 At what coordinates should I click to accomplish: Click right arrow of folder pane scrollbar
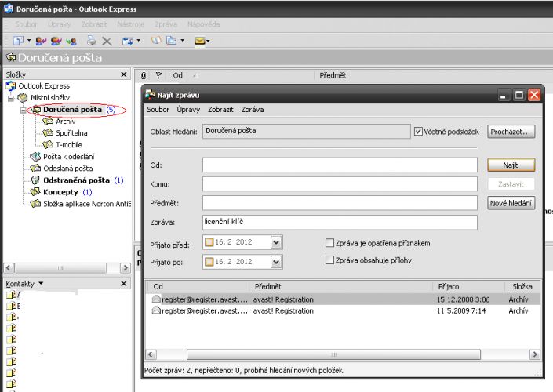click(125, 268)
